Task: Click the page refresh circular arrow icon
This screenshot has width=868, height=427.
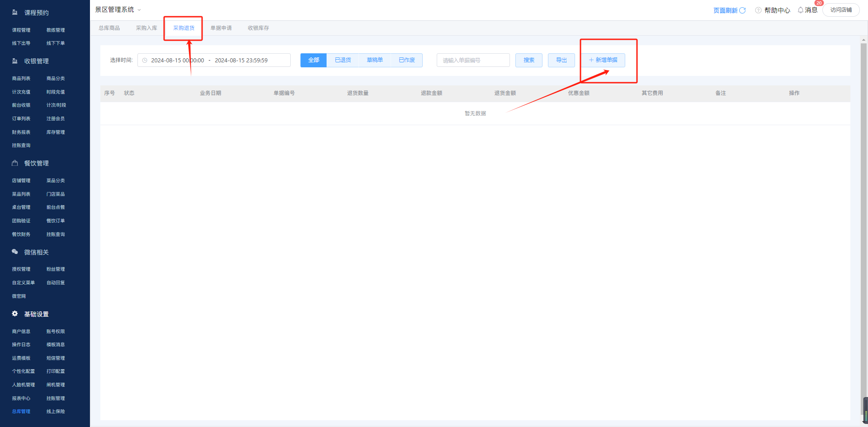Action: pos(742,10)
